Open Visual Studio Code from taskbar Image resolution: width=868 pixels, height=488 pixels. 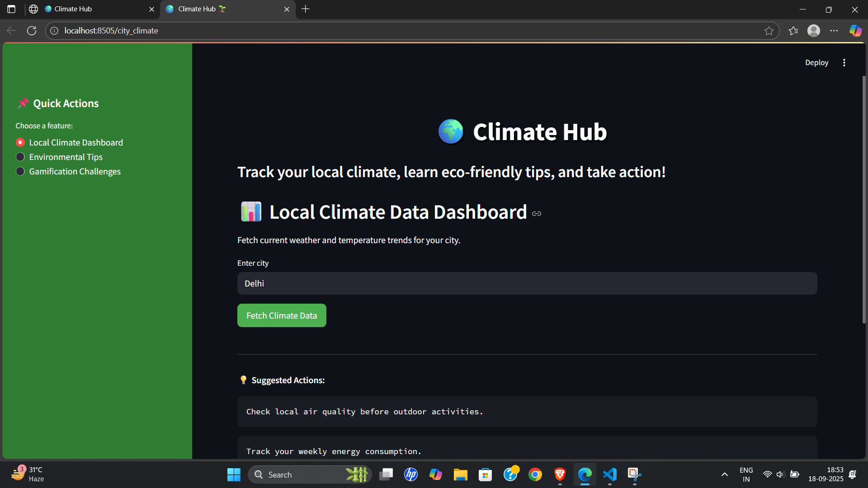(x=610, y=474)
